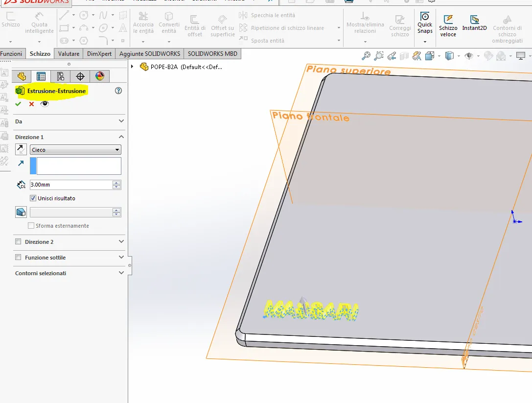Image resolution: width=532 pixels, height=403 pixels.
Task: Click Zoom to Fit magnifier icon
Action: click(x=366, y=56)
